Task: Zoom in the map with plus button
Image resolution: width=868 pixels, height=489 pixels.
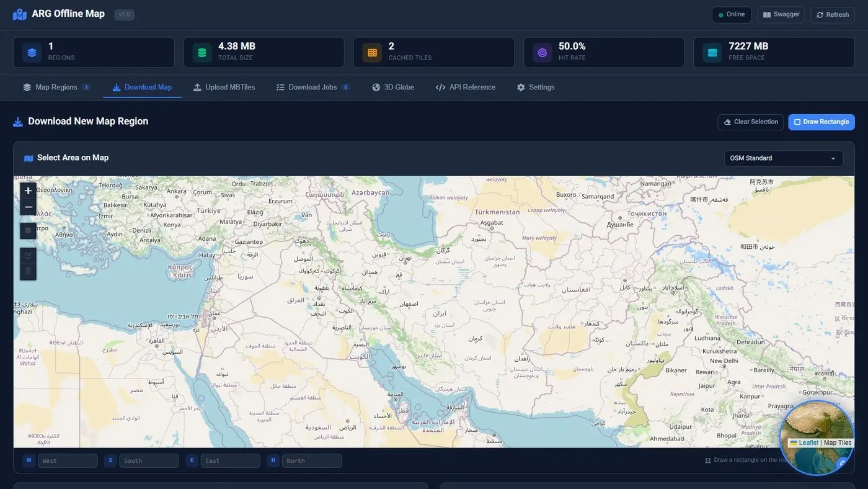Action: 29,191
